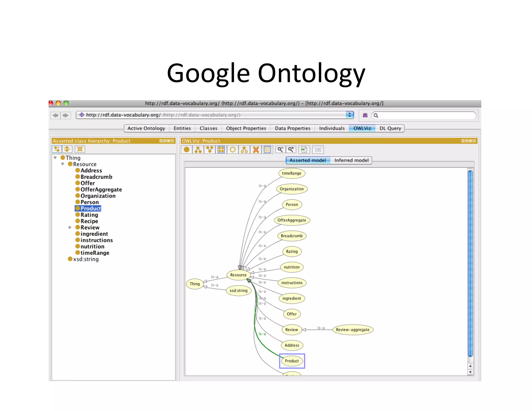
Task: Click the Resource node in graph
Action: pyautogui.click(x=238, y=275)
